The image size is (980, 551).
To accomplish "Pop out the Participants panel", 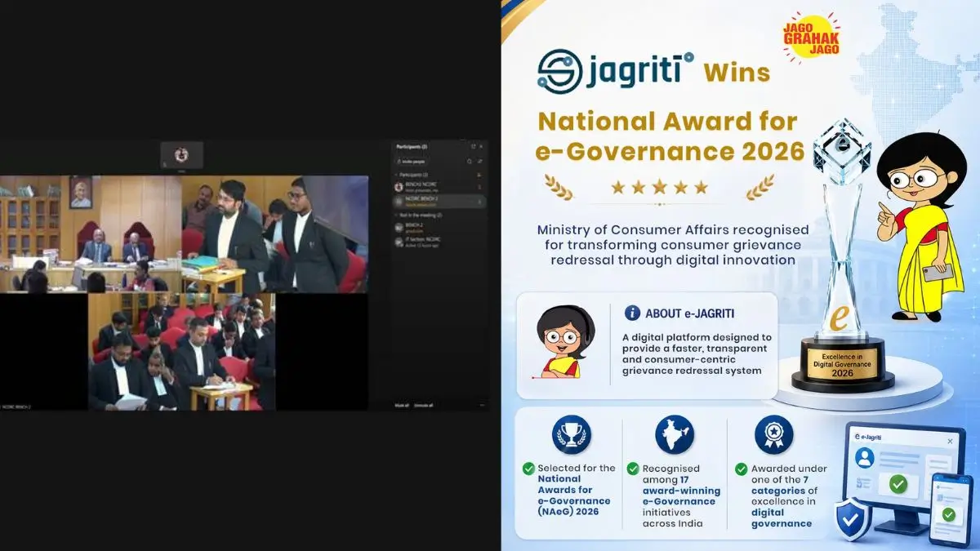I will (473, 146).
